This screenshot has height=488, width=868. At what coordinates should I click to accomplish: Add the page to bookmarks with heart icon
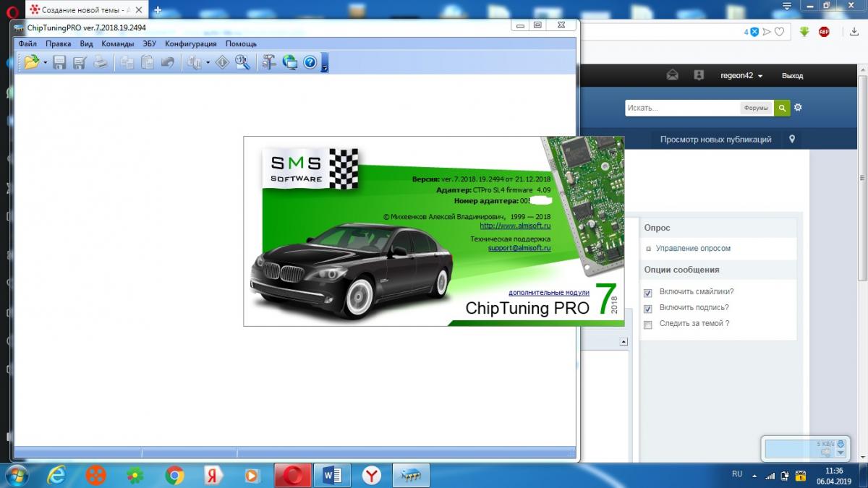tap(779, 32)
